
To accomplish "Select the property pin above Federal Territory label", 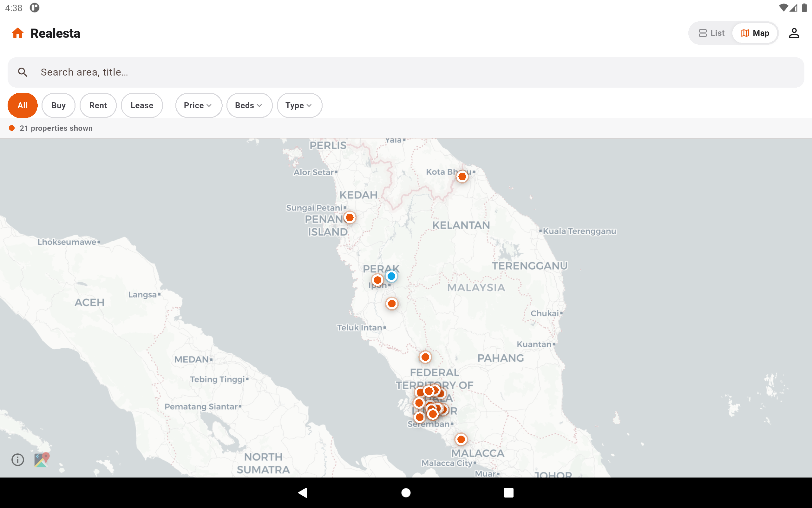I will pos(425,357).
